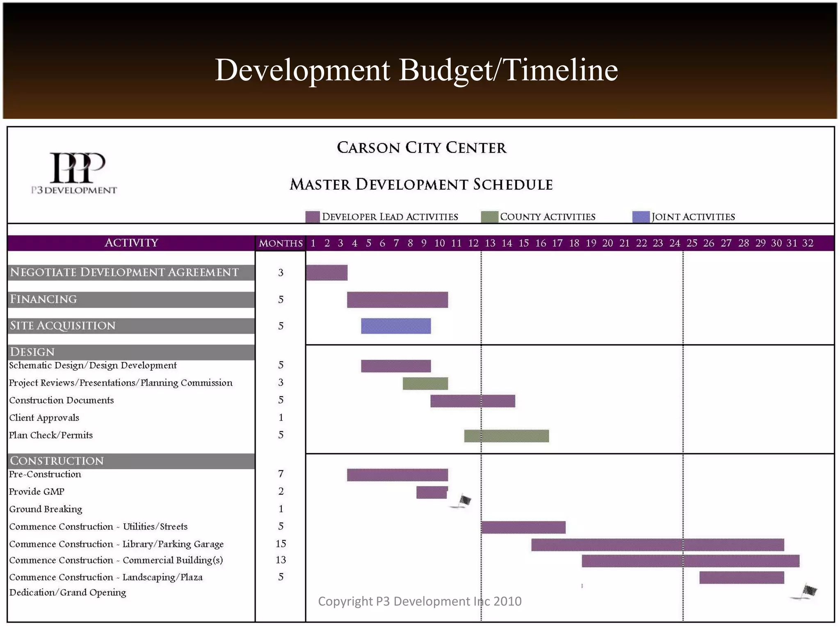Click the Joint Activities legend label
Image resolution: width=840 pixels, height=630 pixels.
click(x=693, y=217)
